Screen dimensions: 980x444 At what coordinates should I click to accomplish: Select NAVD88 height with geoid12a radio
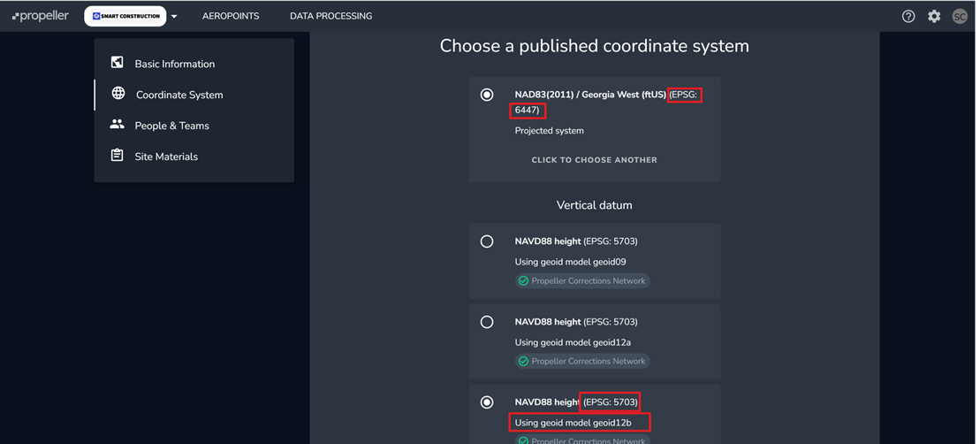[487, 322]
